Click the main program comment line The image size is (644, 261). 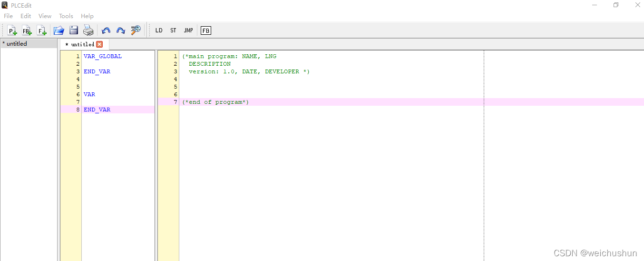click(229, 56)
